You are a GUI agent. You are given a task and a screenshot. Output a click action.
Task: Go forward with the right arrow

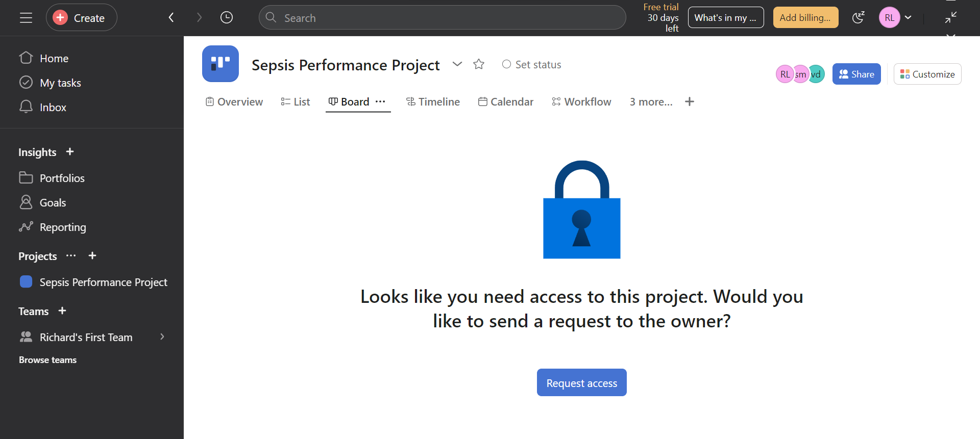(199, 18)
